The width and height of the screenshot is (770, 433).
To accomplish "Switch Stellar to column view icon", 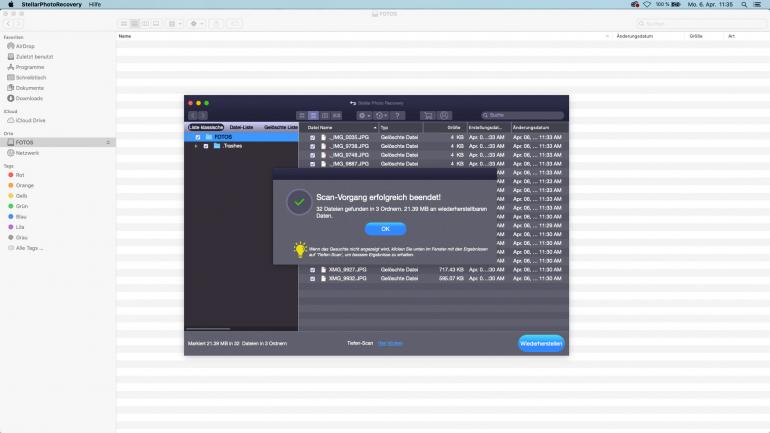I will click(x=325, y=115).
